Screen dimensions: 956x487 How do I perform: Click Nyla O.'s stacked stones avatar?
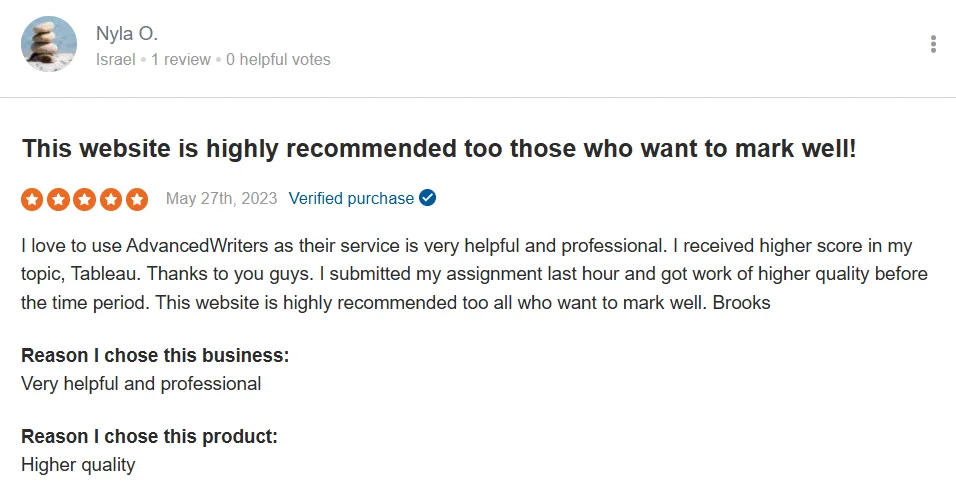(x=49, y=44)
